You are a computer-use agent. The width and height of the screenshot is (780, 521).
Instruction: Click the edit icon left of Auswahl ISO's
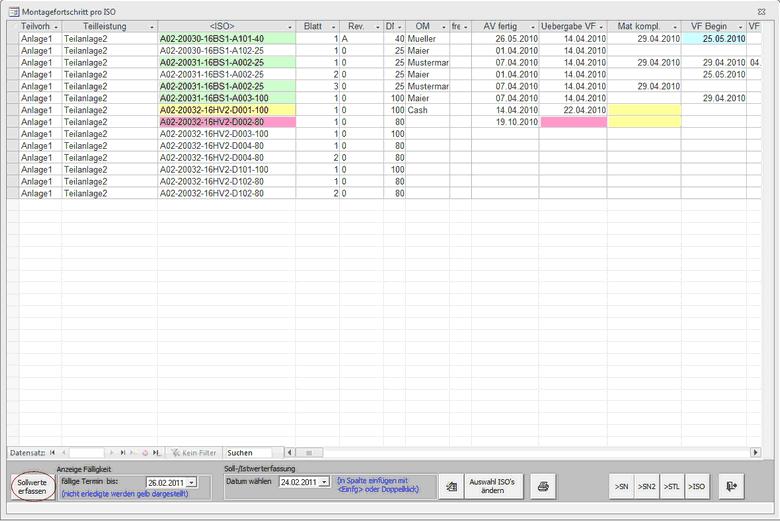pos(452,487)
